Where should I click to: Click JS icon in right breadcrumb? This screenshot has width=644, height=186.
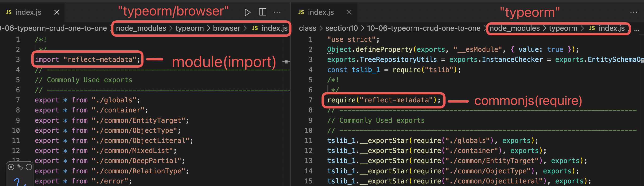[592, 28]
